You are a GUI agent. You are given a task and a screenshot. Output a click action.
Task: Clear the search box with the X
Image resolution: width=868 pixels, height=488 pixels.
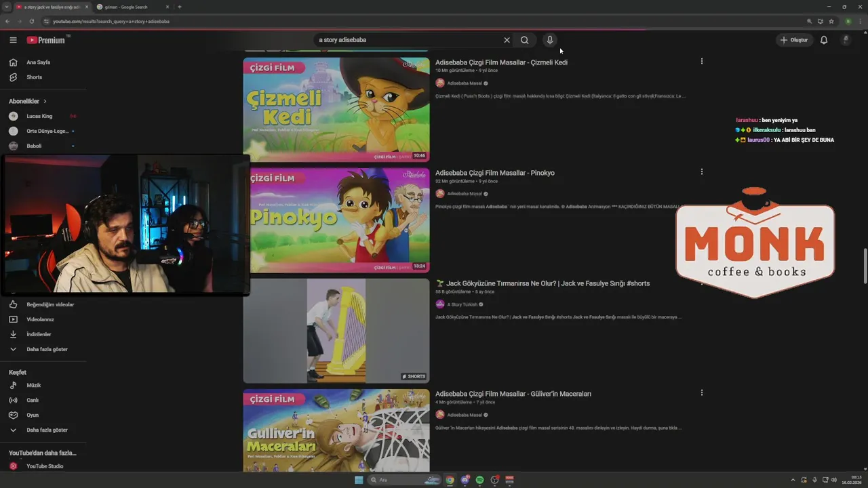507,40
